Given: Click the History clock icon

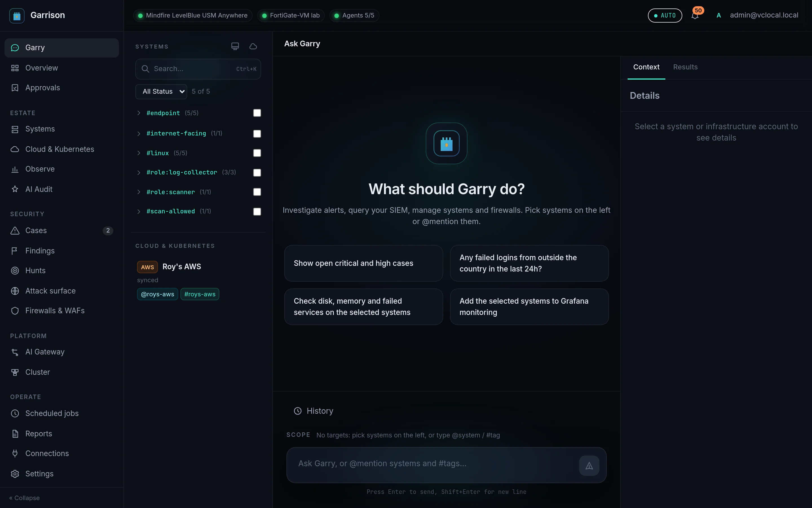Looking at the screenshot, I should point(298,411).
